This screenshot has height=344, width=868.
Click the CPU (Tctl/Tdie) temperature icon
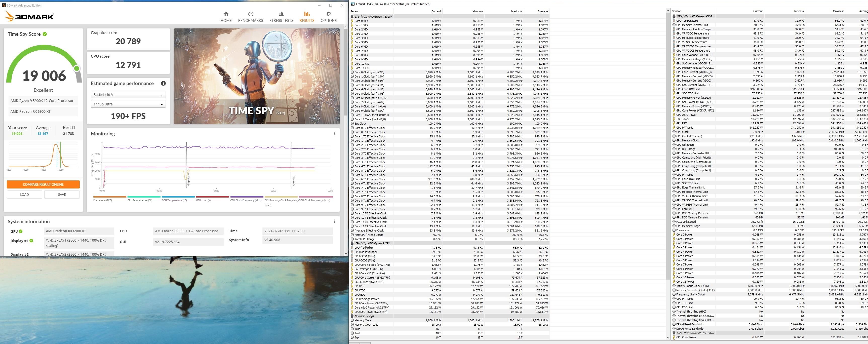[352, 248]
